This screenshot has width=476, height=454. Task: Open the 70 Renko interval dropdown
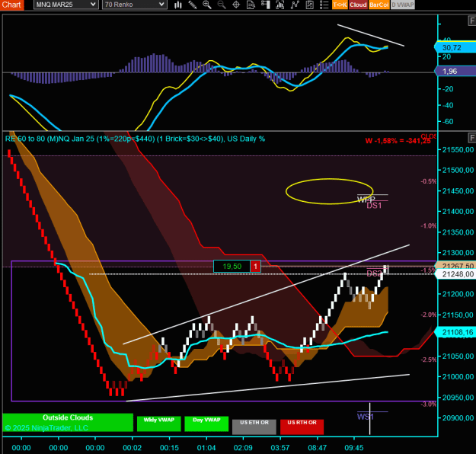tap(135, 5)
